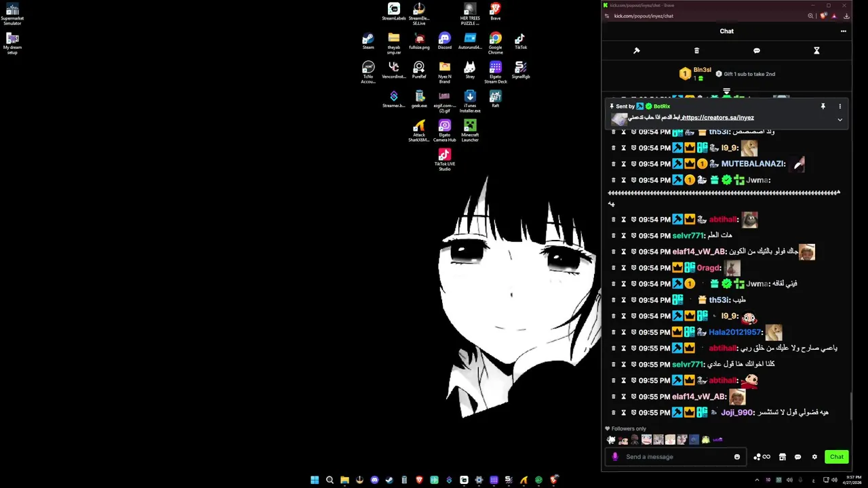Click the chat window vertical scrollbar
The width and height of the screenshot is (868, 488).
point(851,405)
